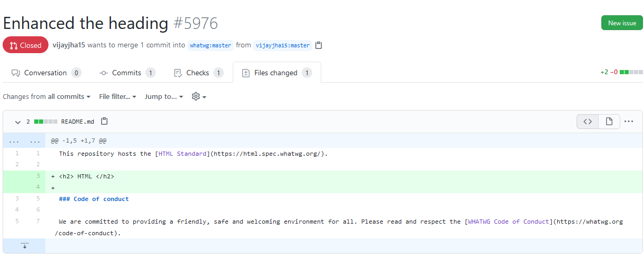Click the README.md file name link

pos(77,122)
